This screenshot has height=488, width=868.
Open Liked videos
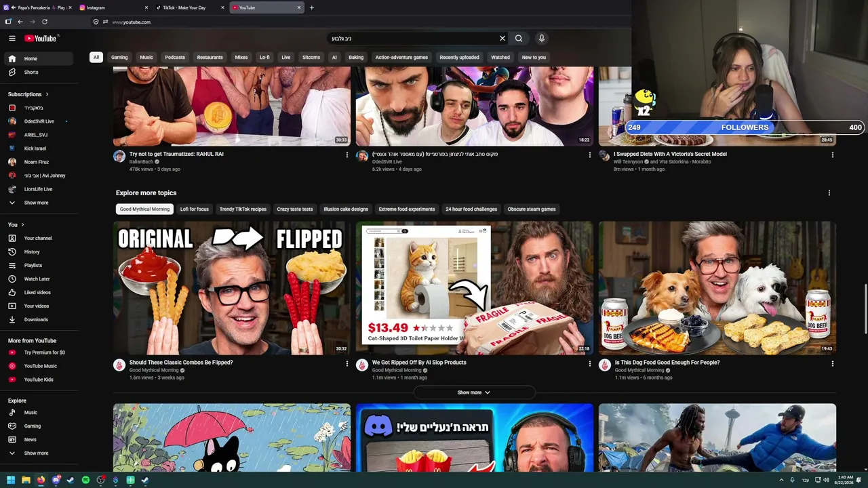coord(39,292)
